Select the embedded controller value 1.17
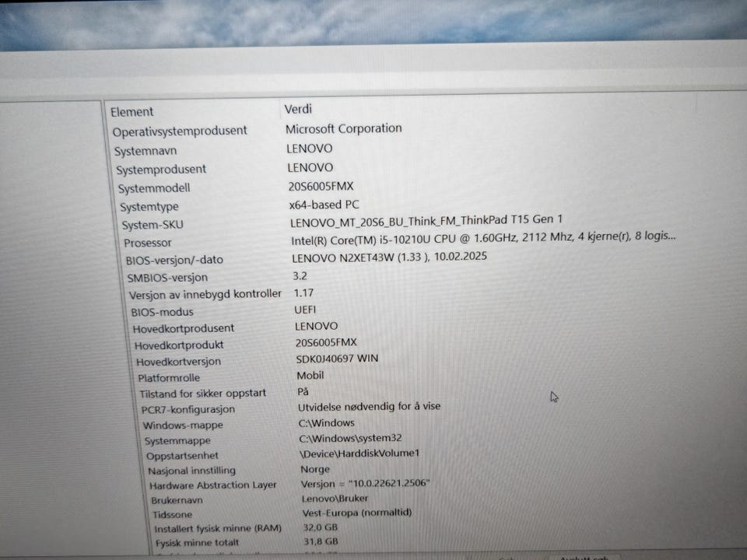Screen dimensions: 747x560 pos(303,293)
